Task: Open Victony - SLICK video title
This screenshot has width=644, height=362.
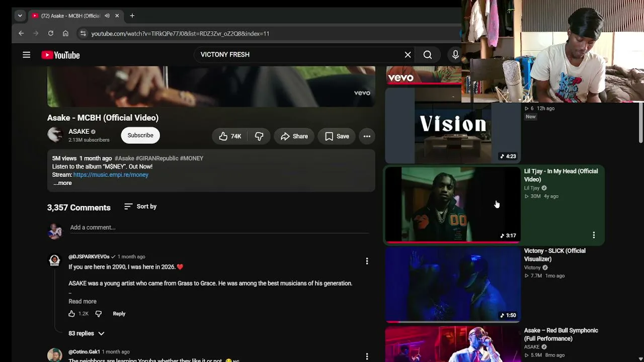Action: [x=555, y=255]
